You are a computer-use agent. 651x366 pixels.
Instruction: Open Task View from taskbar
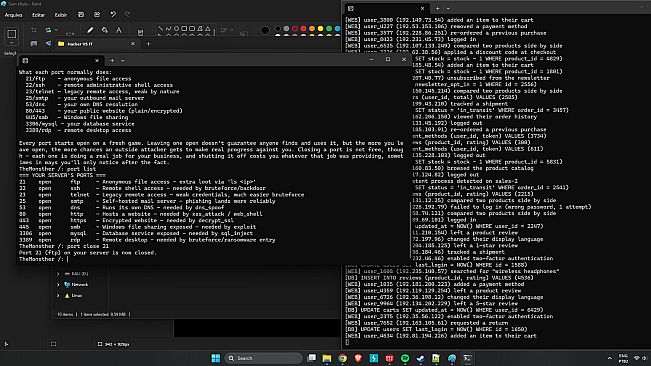[311, 358]
